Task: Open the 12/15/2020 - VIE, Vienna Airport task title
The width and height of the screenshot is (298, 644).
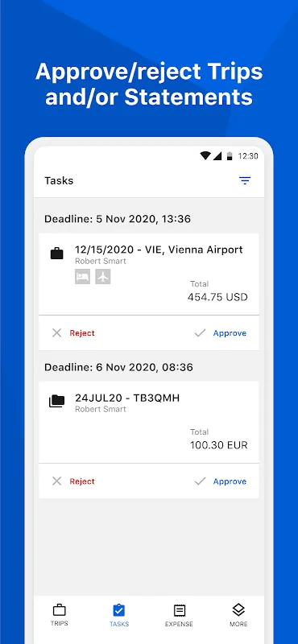Action: (159, 250)
